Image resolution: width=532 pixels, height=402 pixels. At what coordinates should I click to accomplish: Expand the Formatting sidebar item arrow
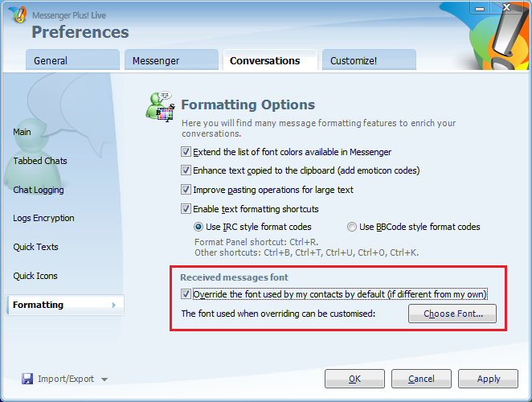[113, 306]
